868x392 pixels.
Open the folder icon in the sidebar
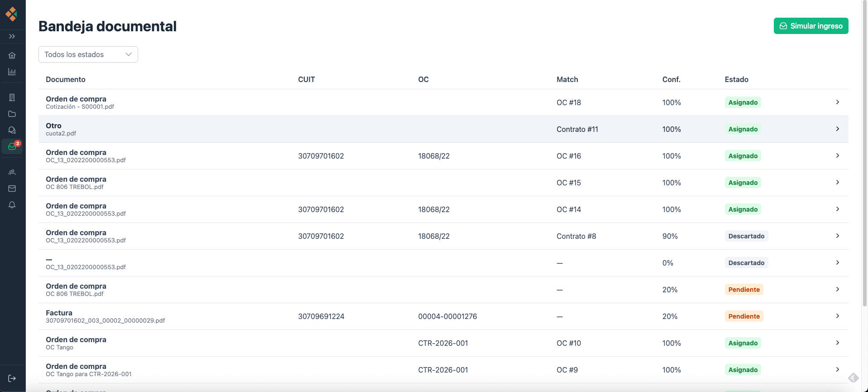tap(12, 114)
